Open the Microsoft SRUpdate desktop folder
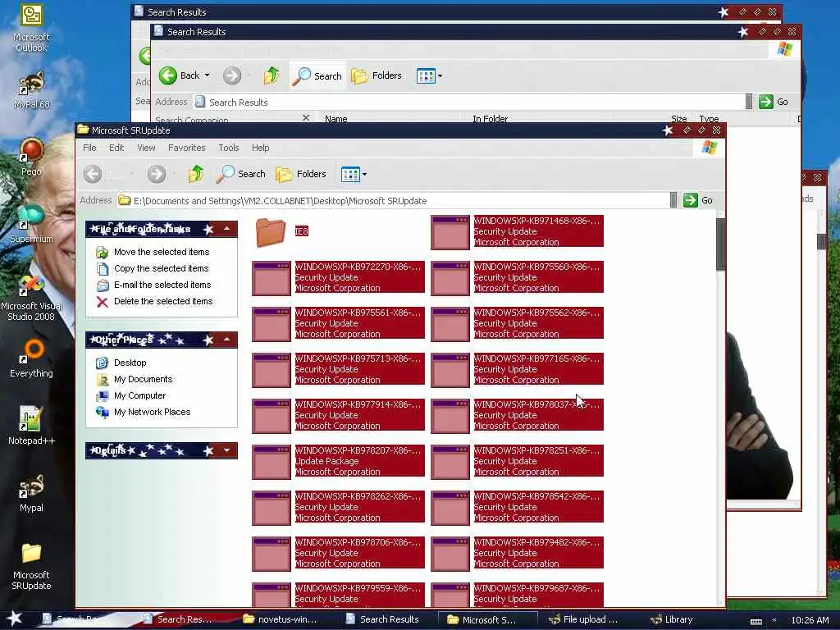 tap(31, 567)
